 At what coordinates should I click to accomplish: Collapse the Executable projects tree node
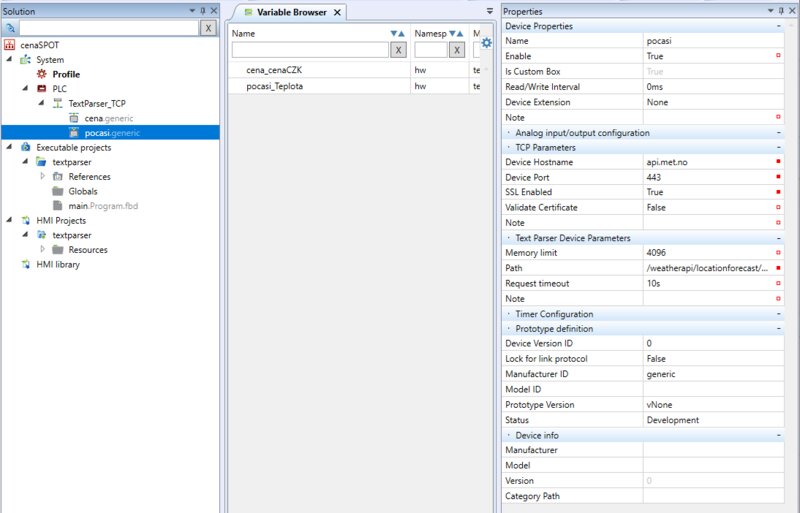[10, 147]
